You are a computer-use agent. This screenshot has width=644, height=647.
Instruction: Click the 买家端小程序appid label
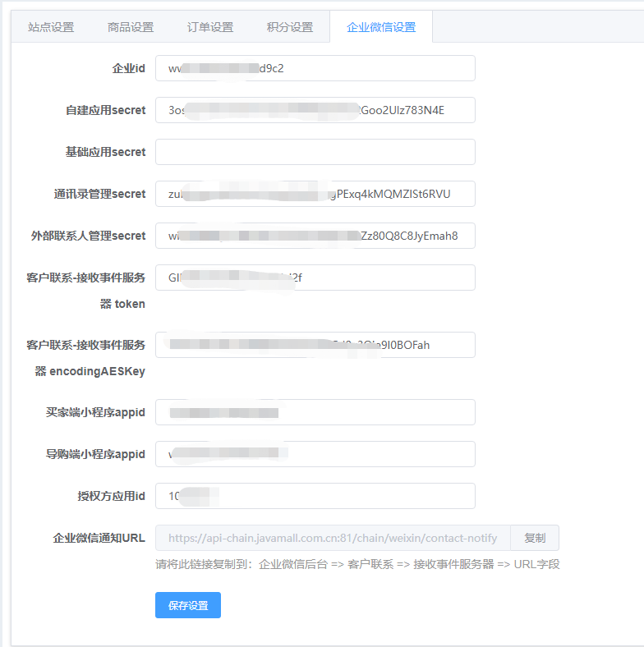(x=95, y=412)
